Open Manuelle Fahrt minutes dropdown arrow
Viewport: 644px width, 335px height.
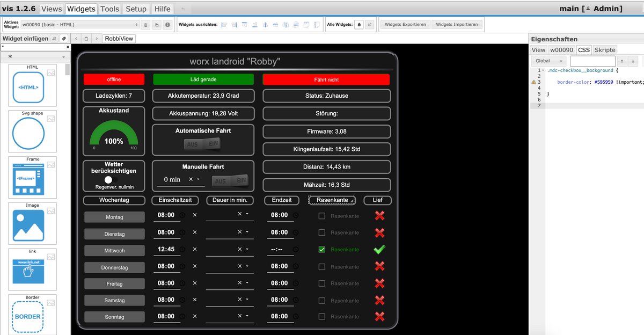click(198, 179)
